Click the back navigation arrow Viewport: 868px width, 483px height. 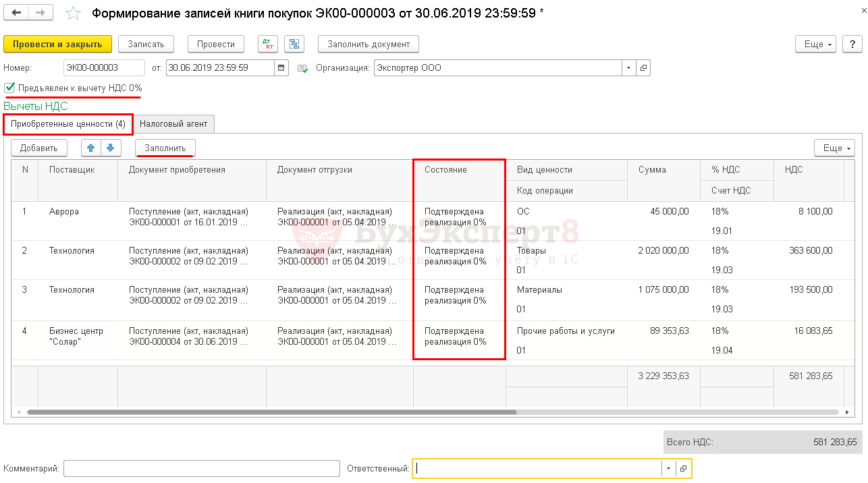[17, 13]
